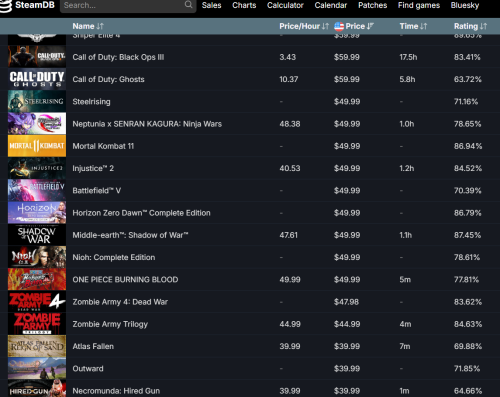
Task: Open Neptunia x SENRAN KAGURA: Ninja Wars link
Action: (x=147, y=124)
